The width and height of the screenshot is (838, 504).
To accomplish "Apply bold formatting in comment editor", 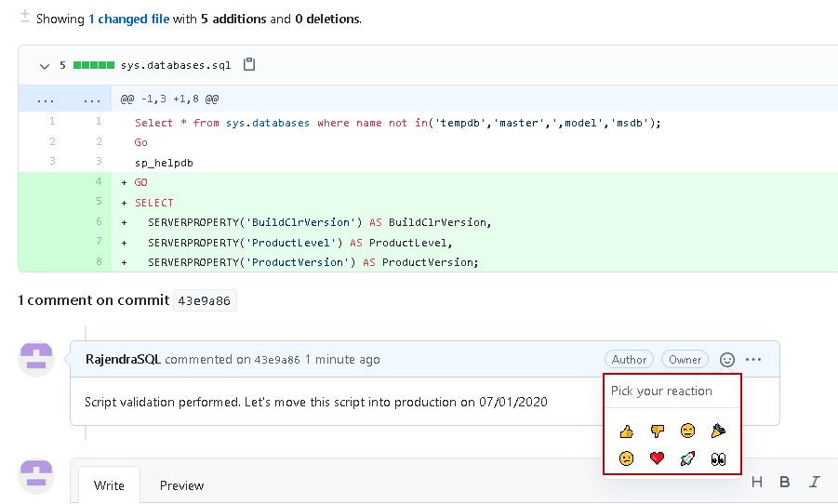I will pos(785,482).
